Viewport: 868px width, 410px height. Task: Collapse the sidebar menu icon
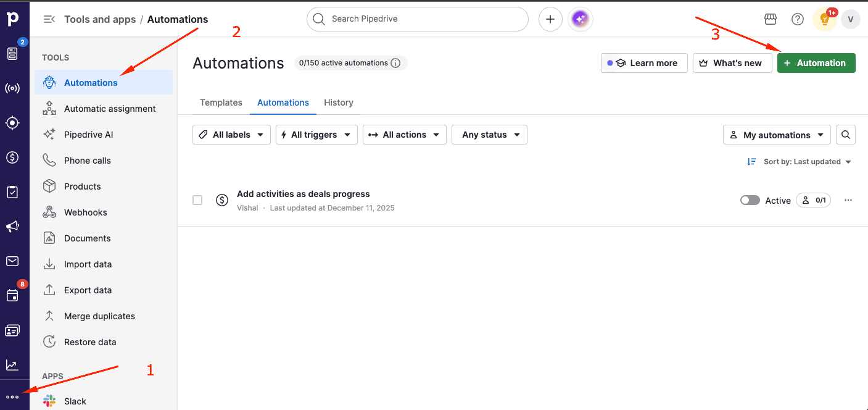(49, 19)
